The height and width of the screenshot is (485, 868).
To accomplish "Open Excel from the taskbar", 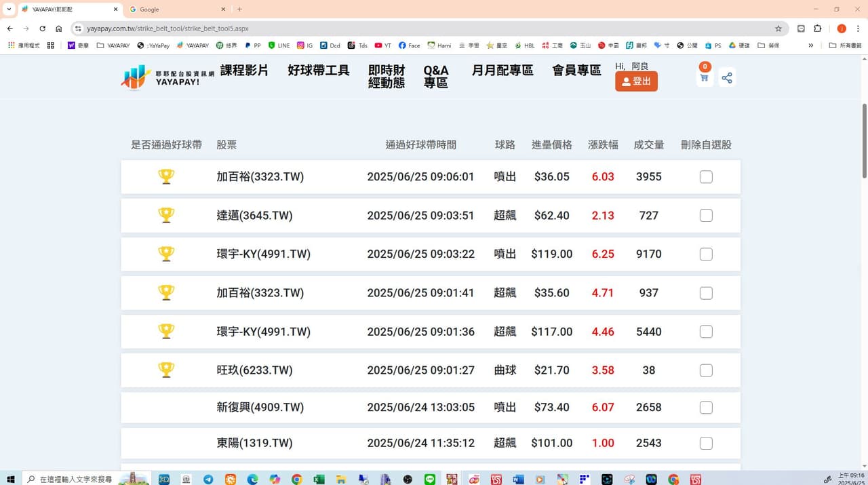I will (x=319, y=479).
